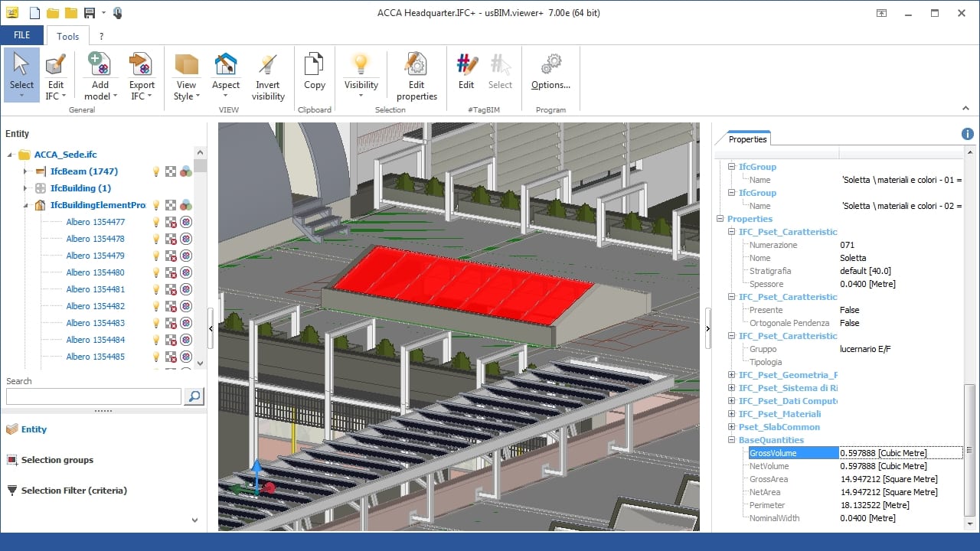Viewport: 980px width, 551px height.
Task: Click the #TagBIM Edit icon
Action: (x=466, y=66)
